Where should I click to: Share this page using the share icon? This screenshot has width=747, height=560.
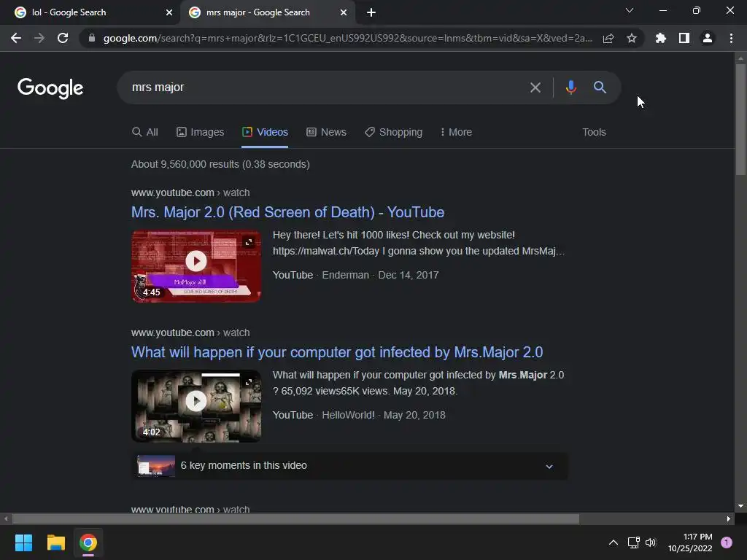click(608, 38)
